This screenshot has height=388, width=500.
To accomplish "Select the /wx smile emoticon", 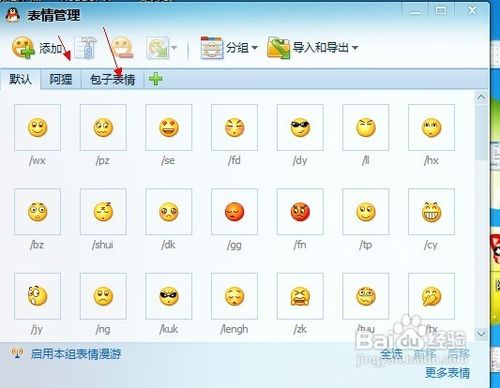I will pyautogui.click(x=37, y=127).
